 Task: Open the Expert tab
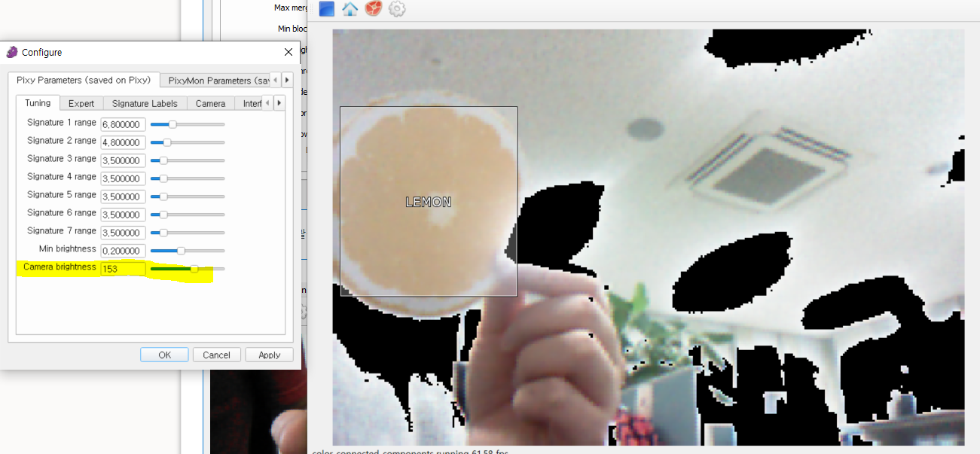(81, 103)
